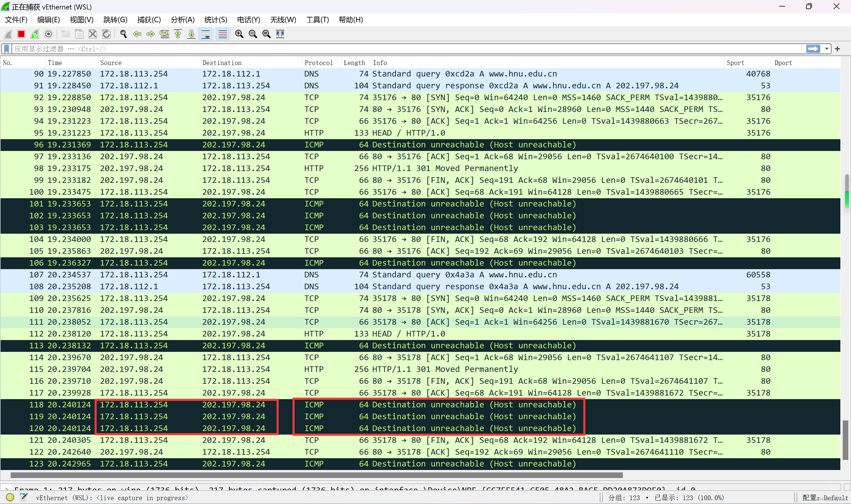
Task: Select packet 90 DNS standard query
Action: click(420, 74)
